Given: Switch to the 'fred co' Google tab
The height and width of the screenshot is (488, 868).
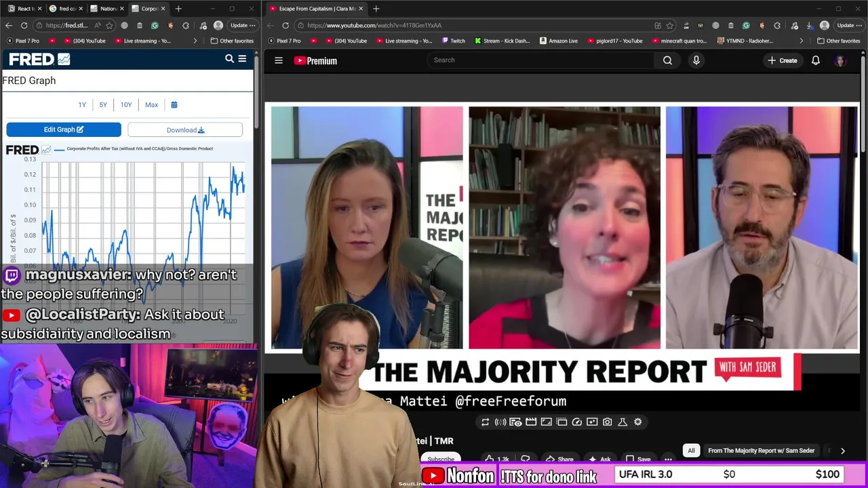Looking at the screenshot, I should pyautogui.click(x=66, y=9).
